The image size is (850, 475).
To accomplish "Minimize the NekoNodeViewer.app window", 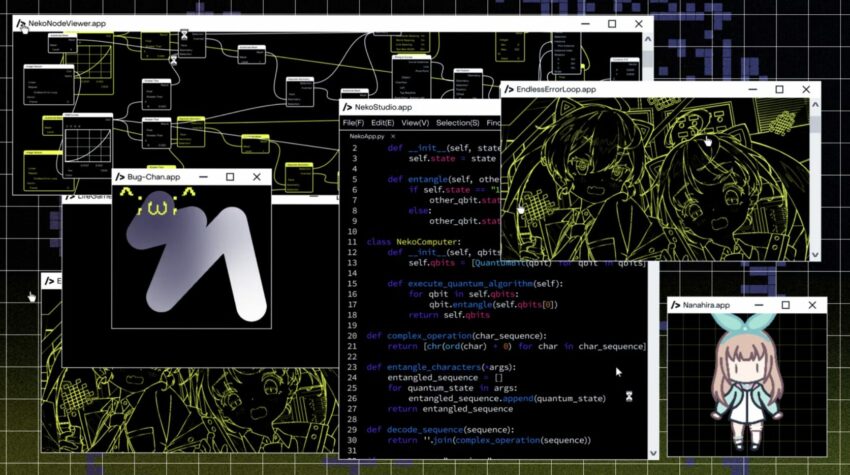I will pyautogui.click(x=585, y=24).
